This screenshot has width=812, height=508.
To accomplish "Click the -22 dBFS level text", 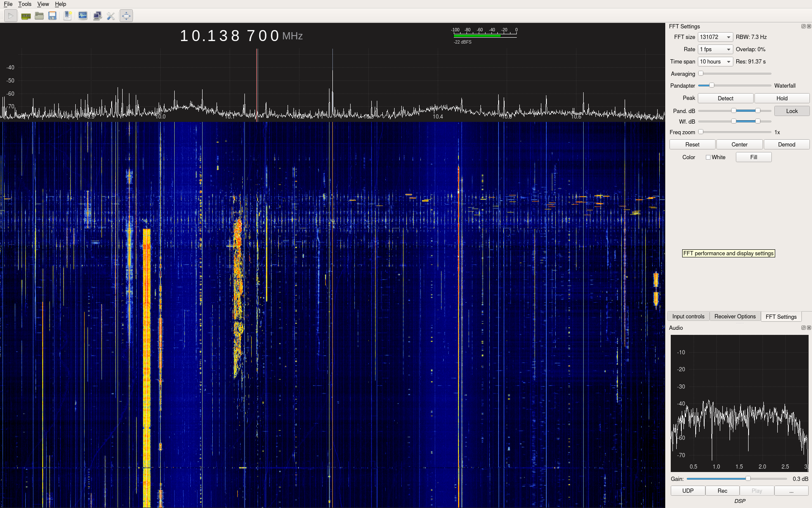I will point(462,42).
